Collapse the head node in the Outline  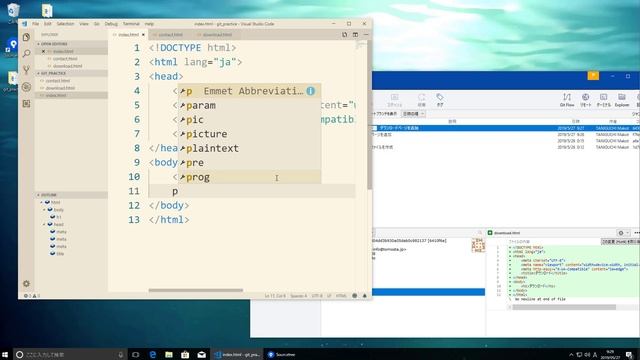coord(44,224)
